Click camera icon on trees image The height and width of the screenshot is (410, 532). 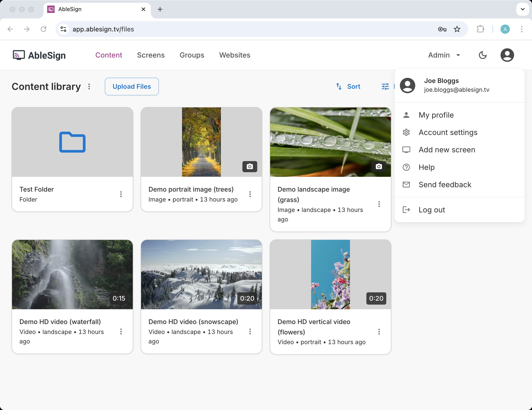249,167
